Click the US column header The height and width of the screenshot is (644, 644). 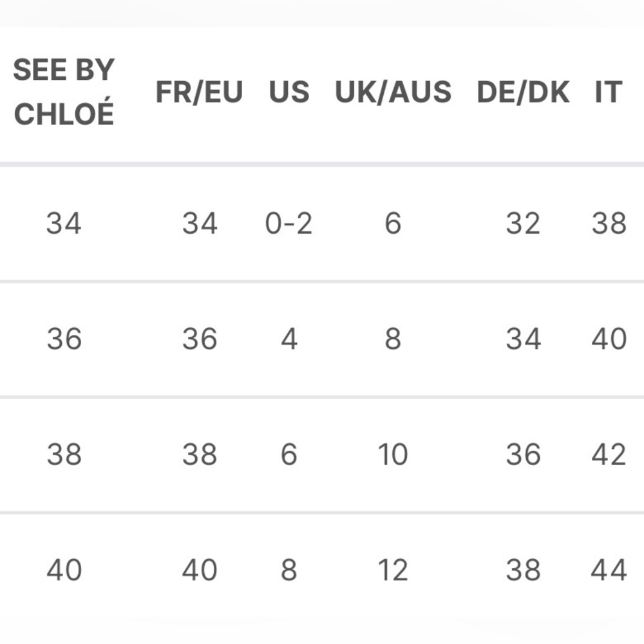(289, 92)
